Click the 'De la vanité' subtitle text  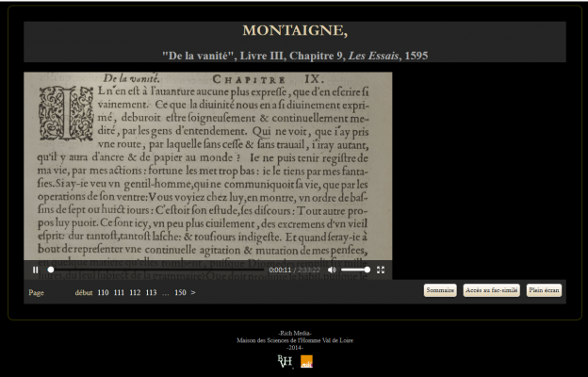point(295,56)
